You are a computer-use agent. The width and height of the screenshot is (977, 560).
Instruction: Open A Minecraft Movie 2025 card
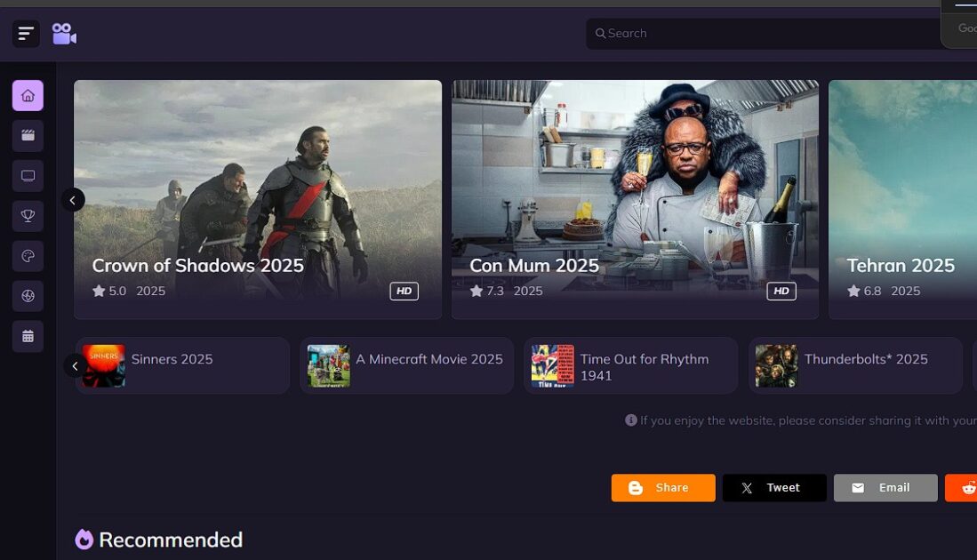pyautogui.click(x=407, y=365)
